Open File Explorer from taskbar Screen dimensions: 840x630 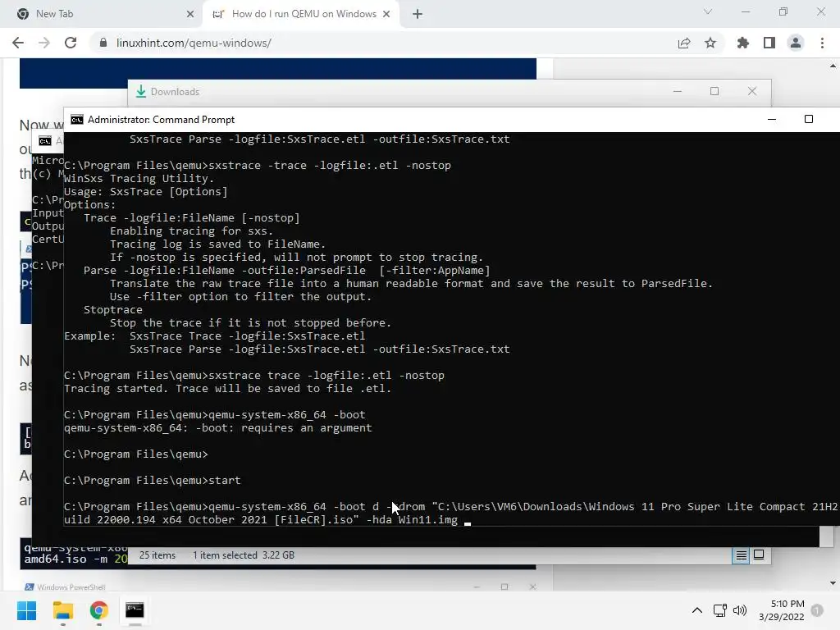62,610
